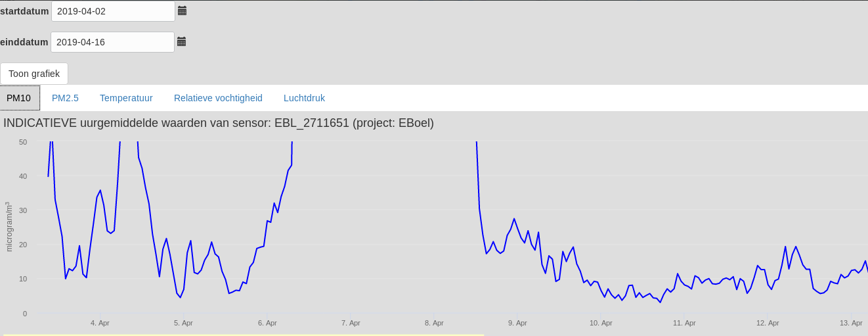The width and height of the screenshot is (868, 336).
Task: Open the calendar picker beside einddatum
Action: pos(181,41)
